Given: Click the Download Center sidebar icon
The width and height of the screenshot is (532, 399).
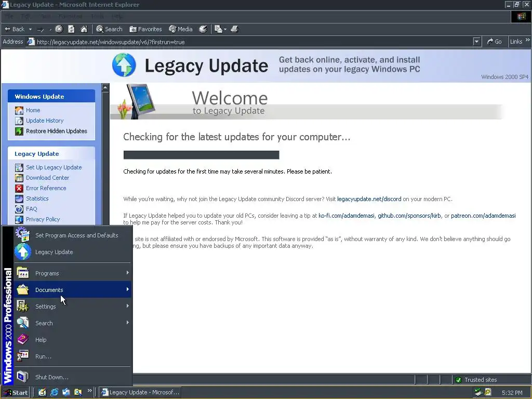Looking at the screenshot, I should 19,178.
